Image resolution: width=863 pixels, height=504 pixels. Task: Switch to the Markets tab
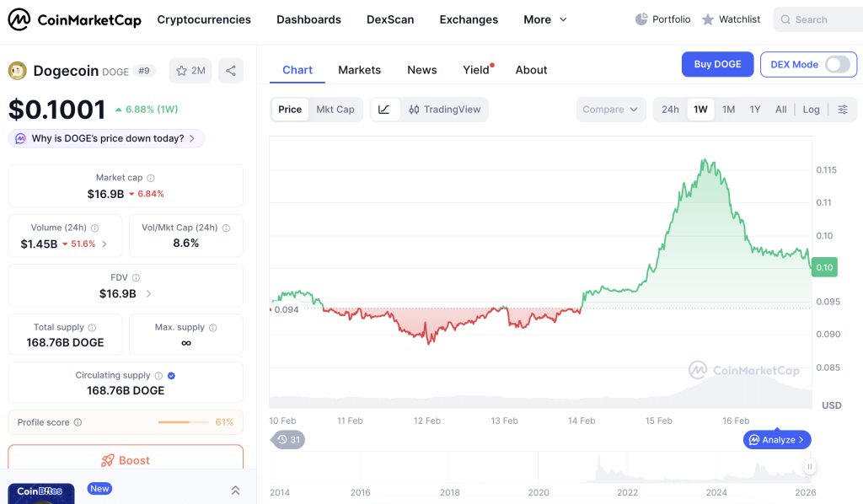359,70
